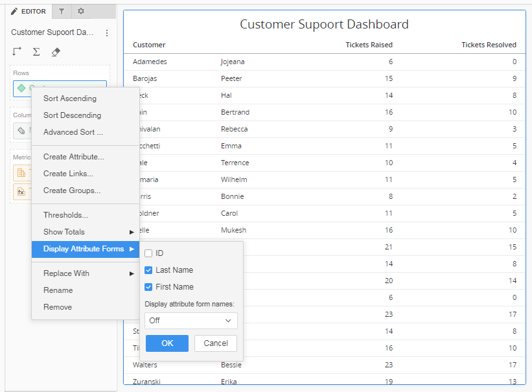Screen dimensions: 532x392
Task: Uncheck the Last Name checkbox
Action: 148,270
